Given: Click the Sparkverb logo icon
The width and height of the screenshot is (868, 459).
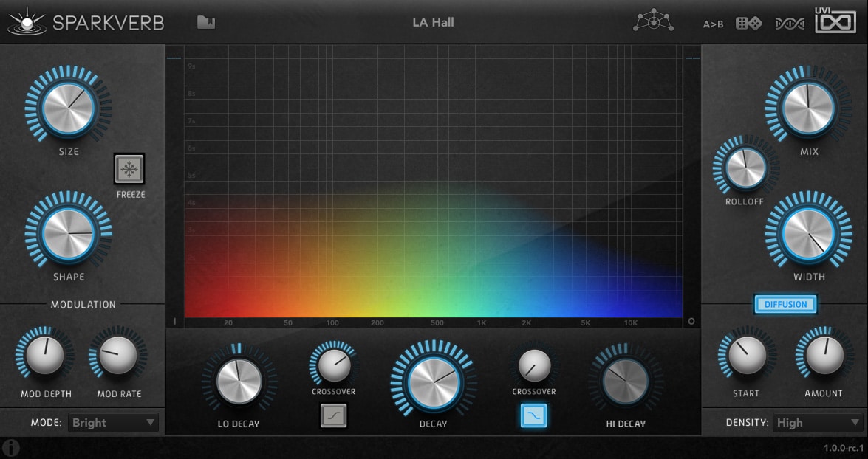Looking at the screenshot, I should coord(26,21).
